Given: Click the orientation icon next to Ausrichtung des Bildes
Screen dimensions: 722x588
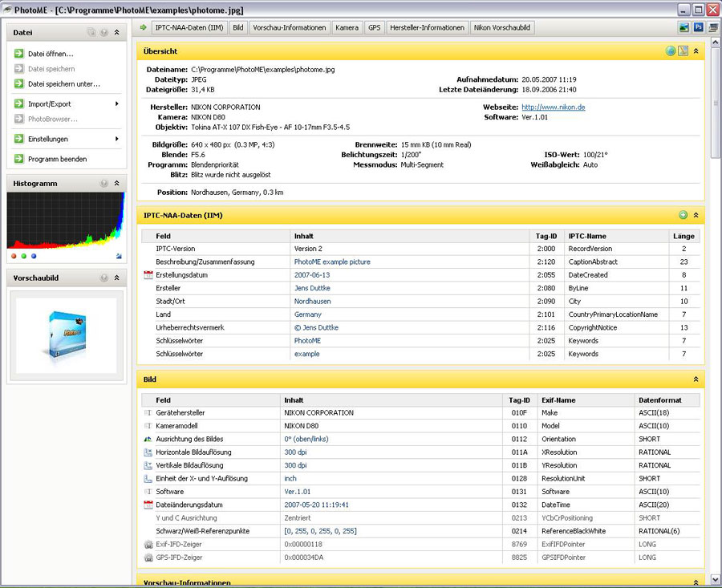Looking at the screenshot, I should coord(148,440).
